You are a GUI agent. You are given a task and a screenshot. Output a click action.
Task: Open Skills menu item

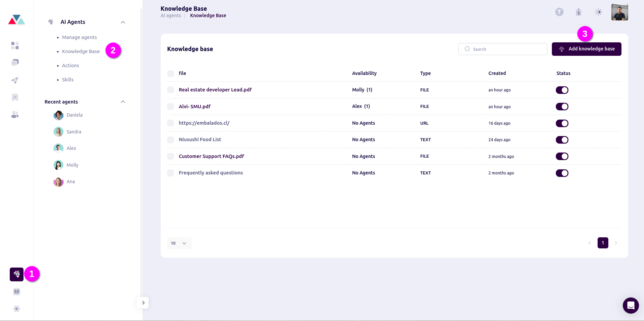[x=68, y=80]
